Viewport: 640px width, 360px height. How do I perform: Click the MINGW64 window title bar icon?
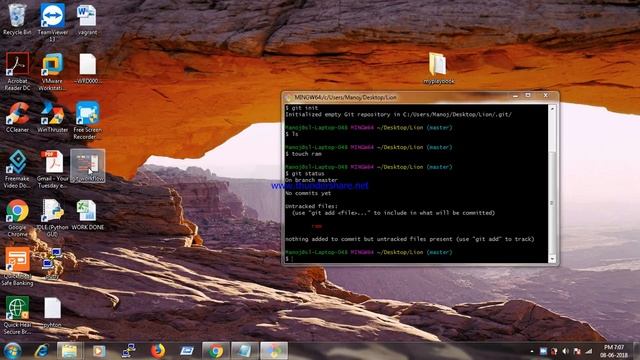pyautogui.click(x=288, y=98)
